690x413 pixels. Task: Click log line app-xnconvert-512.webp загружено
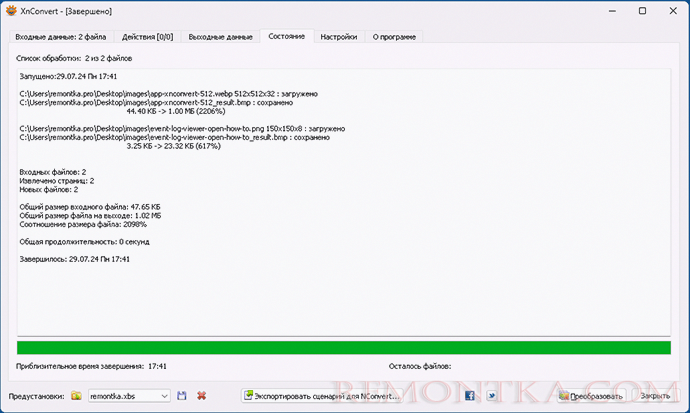(169, 94)
